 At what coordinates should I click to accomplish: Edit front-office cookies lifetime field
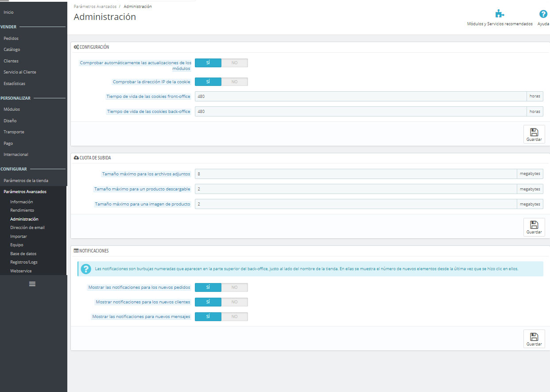click(361, 97)
